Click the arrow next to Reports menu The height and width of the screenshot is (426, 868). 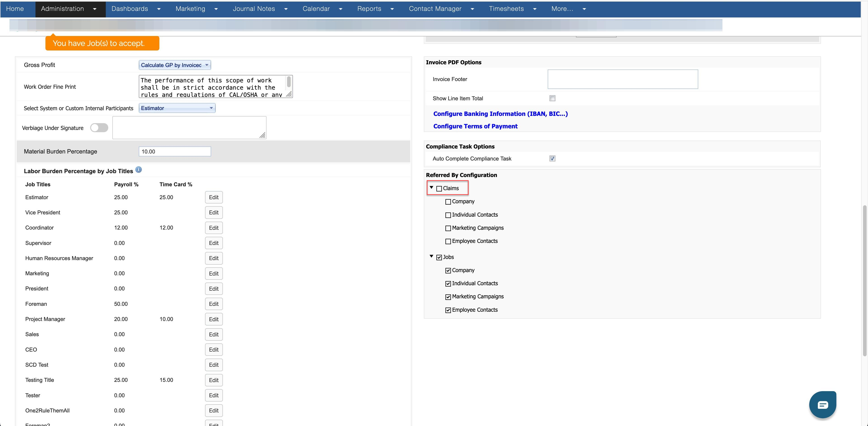[392, 9]
